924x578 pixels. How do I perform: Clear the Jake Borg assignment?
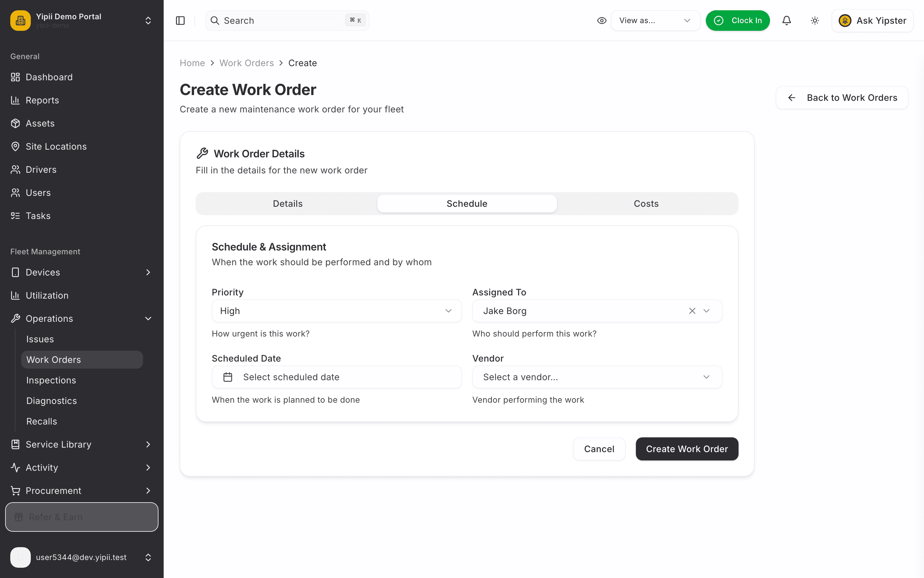tap(692, 311)
